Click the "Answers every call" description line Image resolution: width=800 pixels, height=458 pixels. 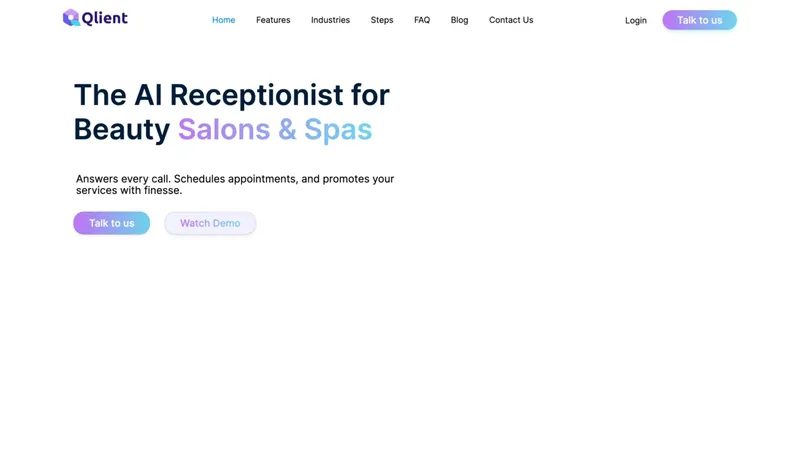click(123, 179)
